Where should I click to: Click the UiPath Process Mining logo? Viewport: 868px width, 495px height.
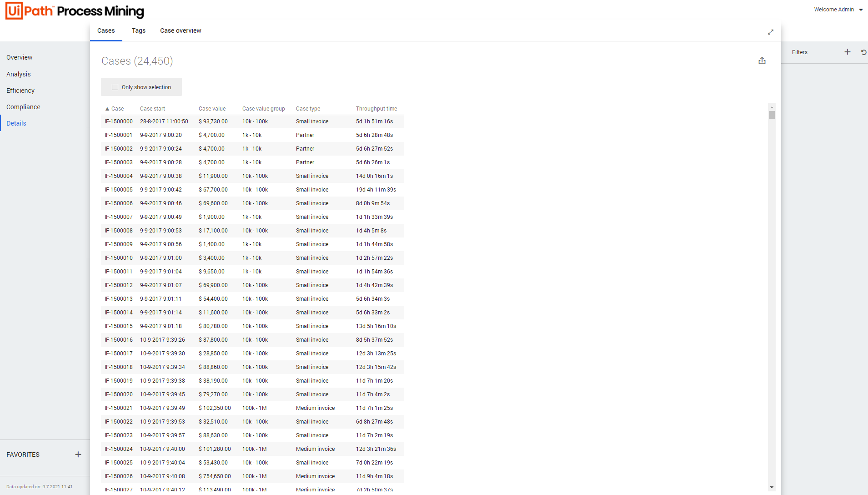click(74, 11)
